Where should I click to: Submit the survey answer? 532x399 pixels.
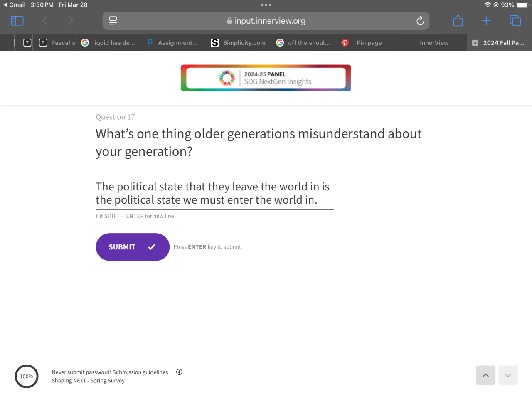click(x=133, y=247)
